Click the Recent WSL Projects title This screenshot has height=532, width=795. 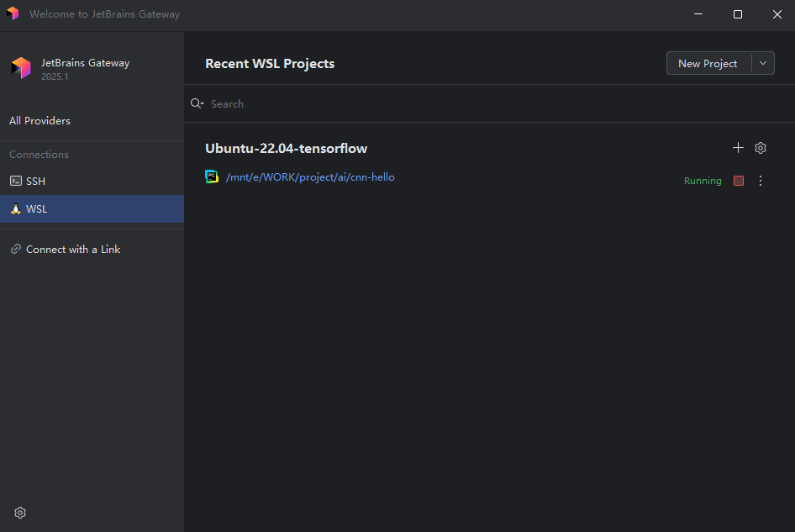tap(270, 63)
